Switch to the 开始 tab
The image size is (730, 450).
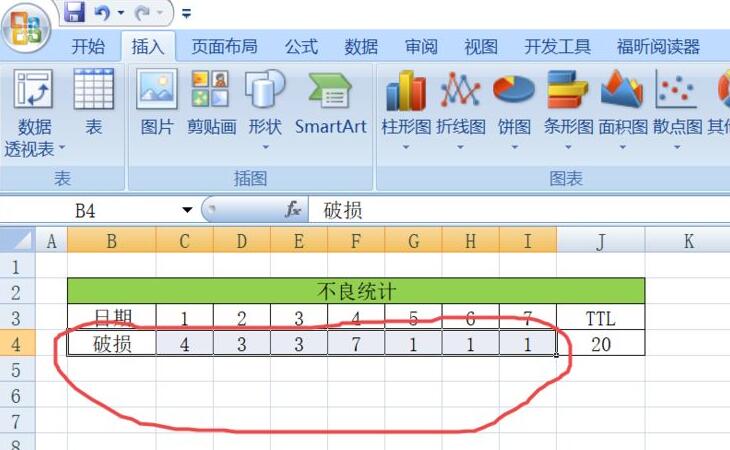(x=88, y=47)
